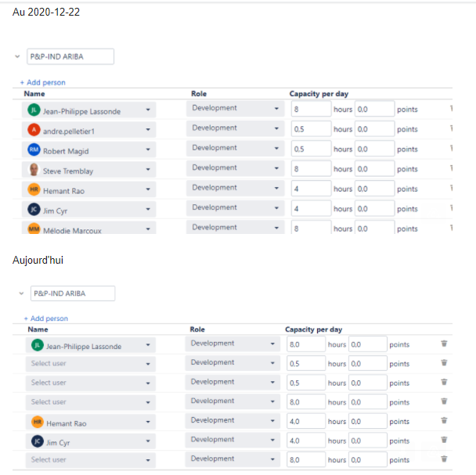The width and height of the screenshot is (476, 475).
Task: Edit 4.0 hours field for Hemant Rao in Aujourd'hui
Action: (306, 421)
